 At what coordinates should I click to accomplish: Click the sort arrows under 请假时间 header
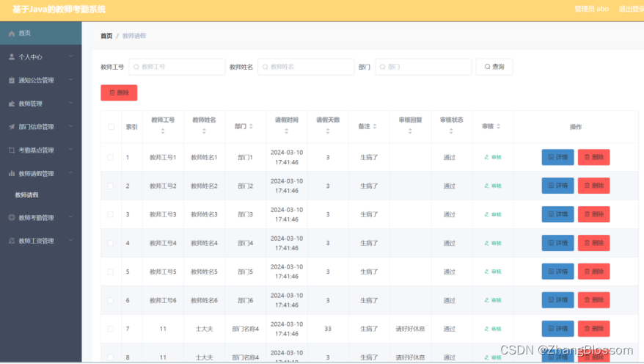pyautogui.click(x=286, y=131)
